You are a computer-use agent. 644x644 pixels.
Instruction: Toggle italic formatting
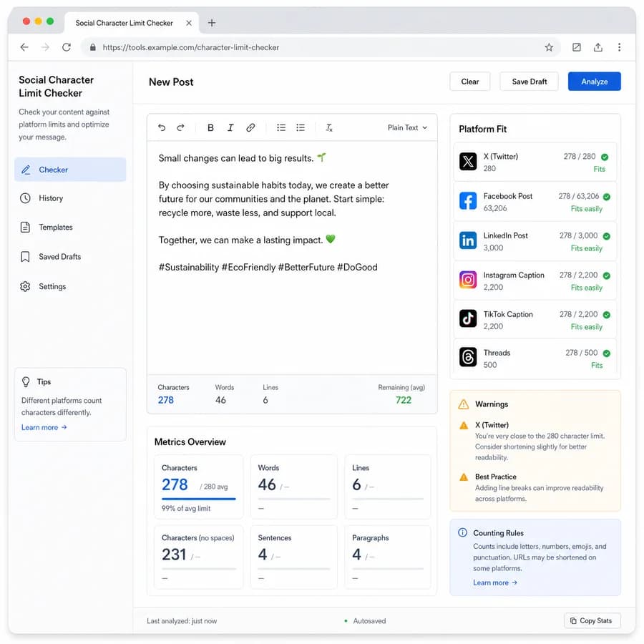(x=230, y=128)
